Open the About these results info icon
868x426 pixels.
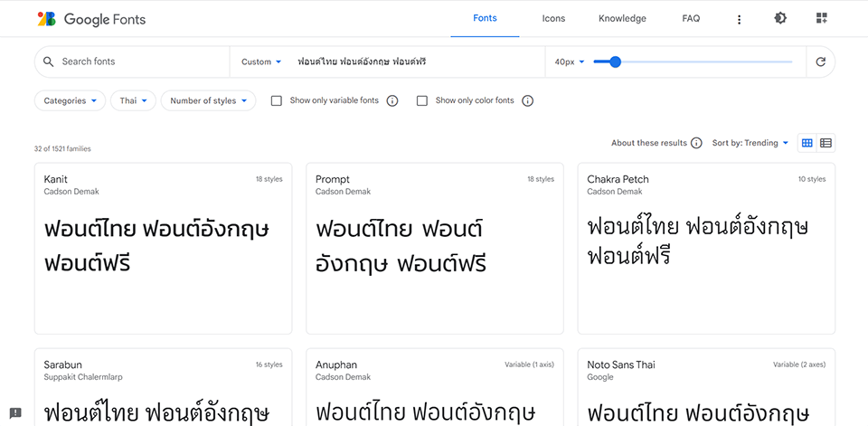696,143
